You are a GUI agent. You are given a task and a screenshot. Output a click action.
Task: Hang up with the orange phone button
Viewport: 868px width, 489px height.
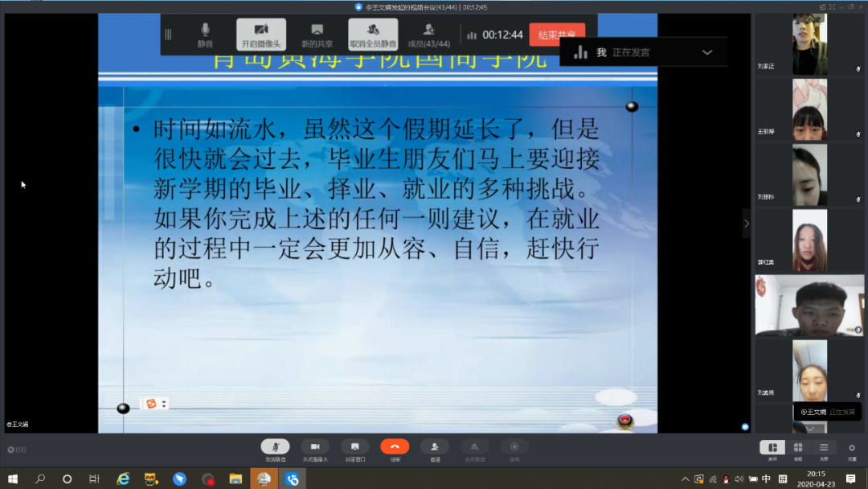395,447
